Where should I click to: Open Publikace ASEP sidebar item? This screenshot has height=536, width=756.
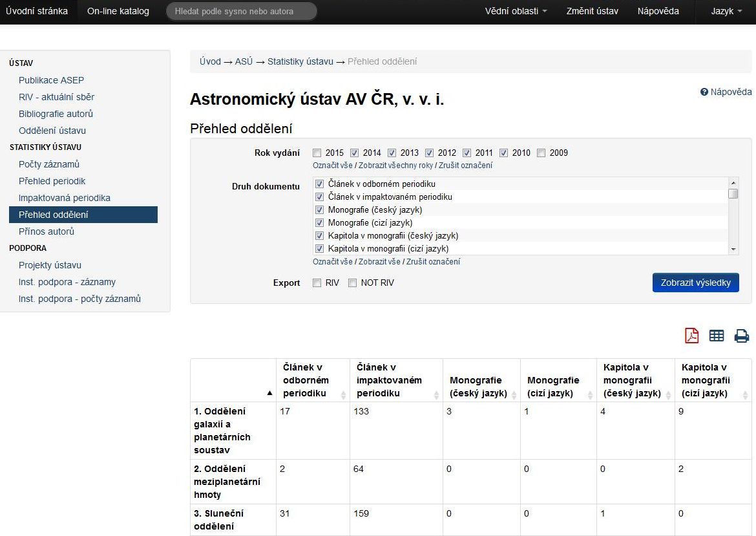51,80
